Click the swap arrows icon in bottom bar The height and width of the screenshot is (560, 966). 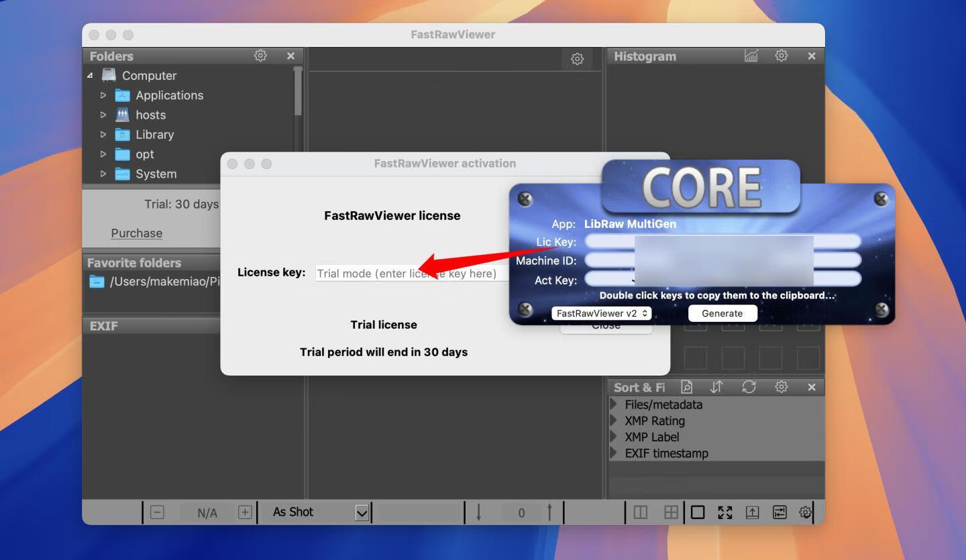[780, 512]
